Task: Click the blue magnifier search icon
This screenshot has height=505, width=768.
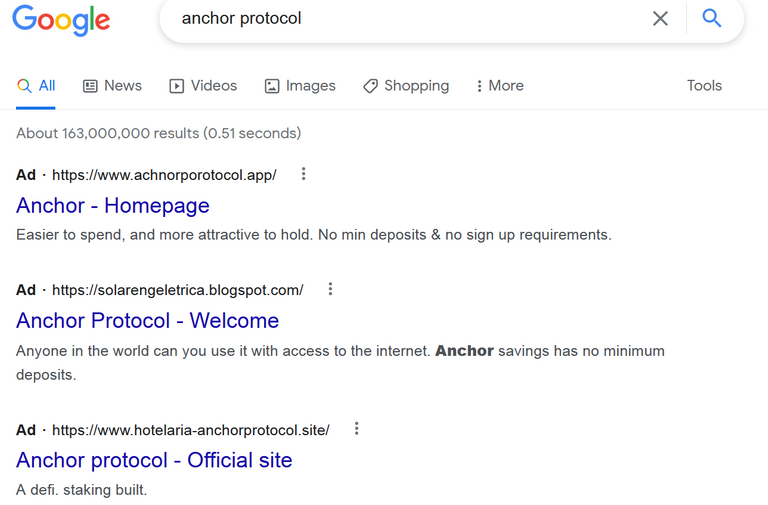Action: pyautogui.click(x=712, y=18)
